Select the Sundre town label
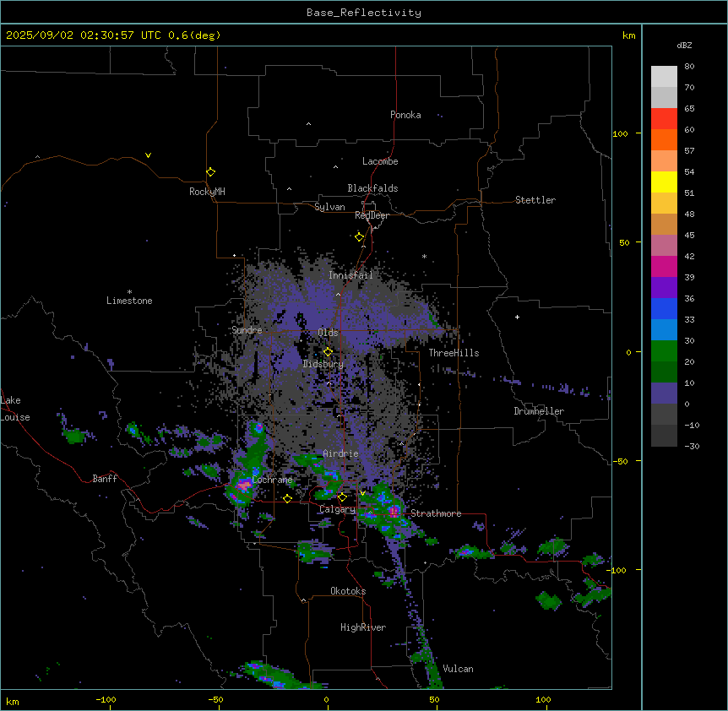Image resolution: width=728 pixels, height=711 pixels. coord(247,330)
